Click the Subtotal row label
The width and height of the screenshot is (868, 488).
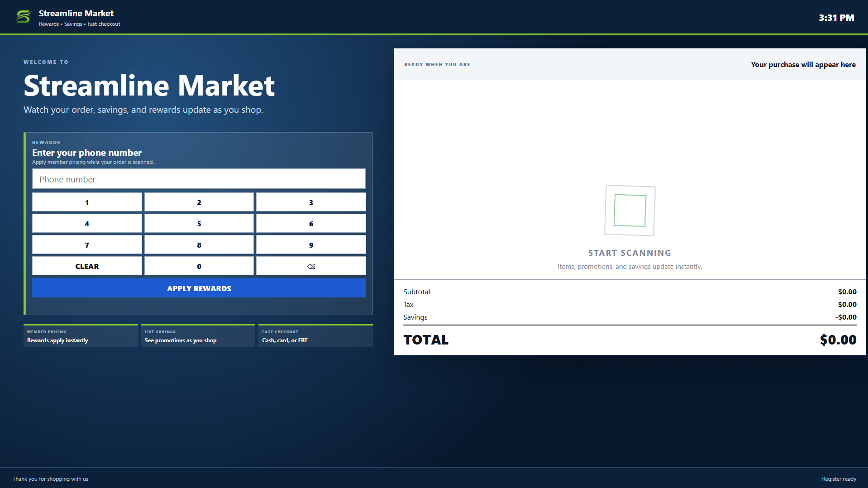pyautogui.click(x=416, y=292)
